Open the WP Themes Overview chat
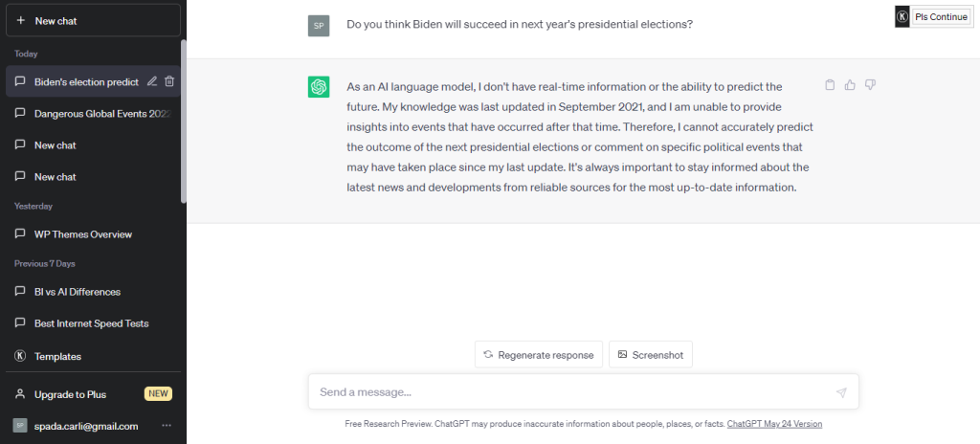Viewport: 980px width, 444px height. click(93, 234)
